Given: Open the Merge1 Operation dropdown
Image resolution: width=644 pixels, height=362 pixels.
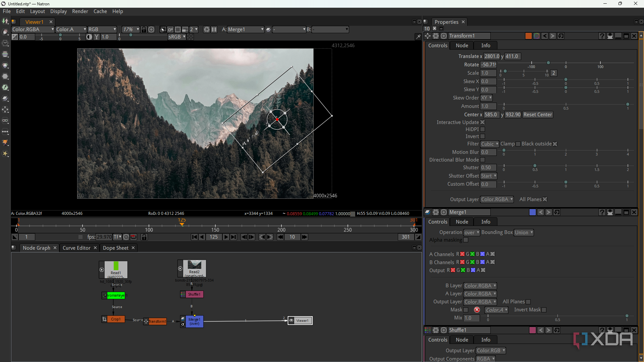Looking at the screenshot, I should point(471,232).
